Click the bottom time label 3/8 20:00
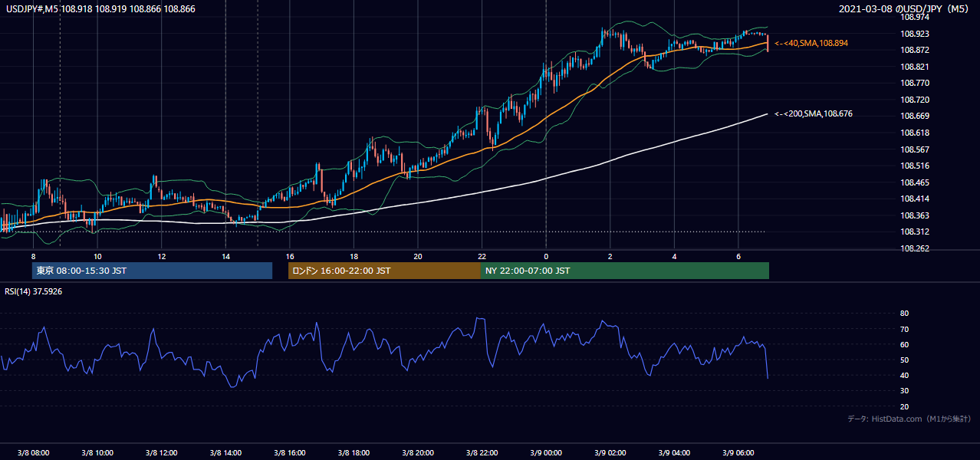Viewport: 980px width, 460px height. pyautogui.click(x=418, y=453)
